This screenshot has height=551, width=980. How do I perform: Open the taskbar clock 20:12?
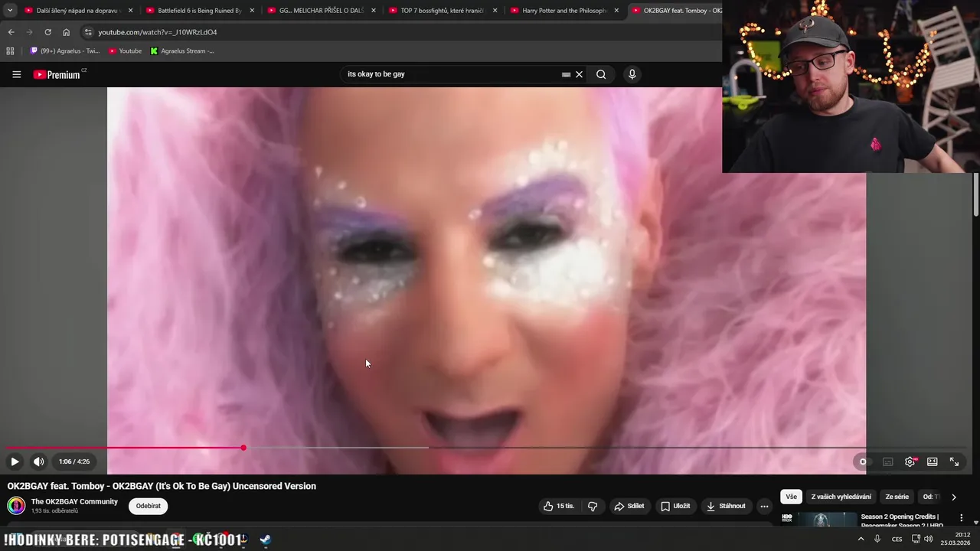(957, 539)
